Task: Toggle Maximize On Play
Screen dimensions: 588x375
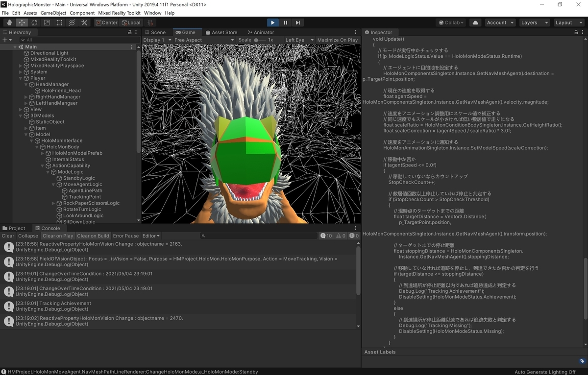Action: tap(338, 40)
